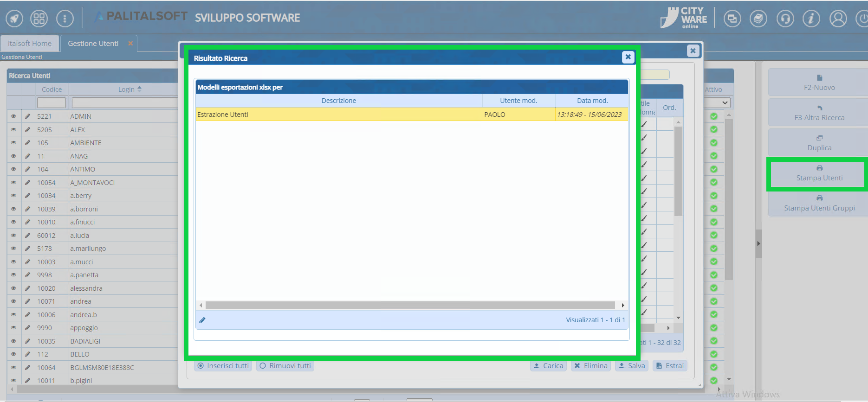Click the Estrai button
This screenshot has width=868, height=402.
click(x=670, y=366)
